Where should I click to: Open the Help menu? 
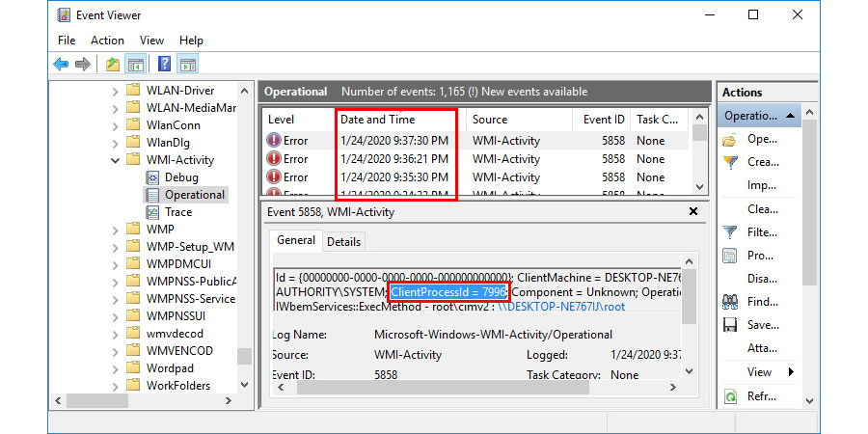point(191,41)
